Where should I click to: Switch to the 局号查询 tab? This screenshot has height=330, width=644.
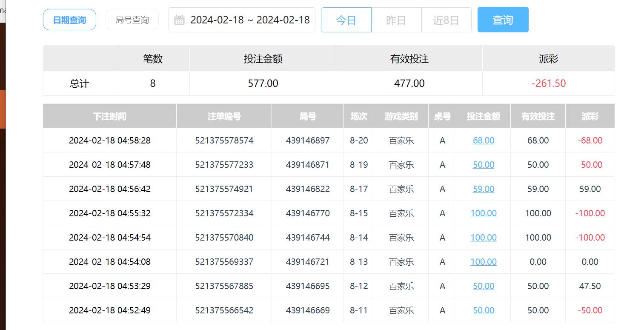point(132,20)
